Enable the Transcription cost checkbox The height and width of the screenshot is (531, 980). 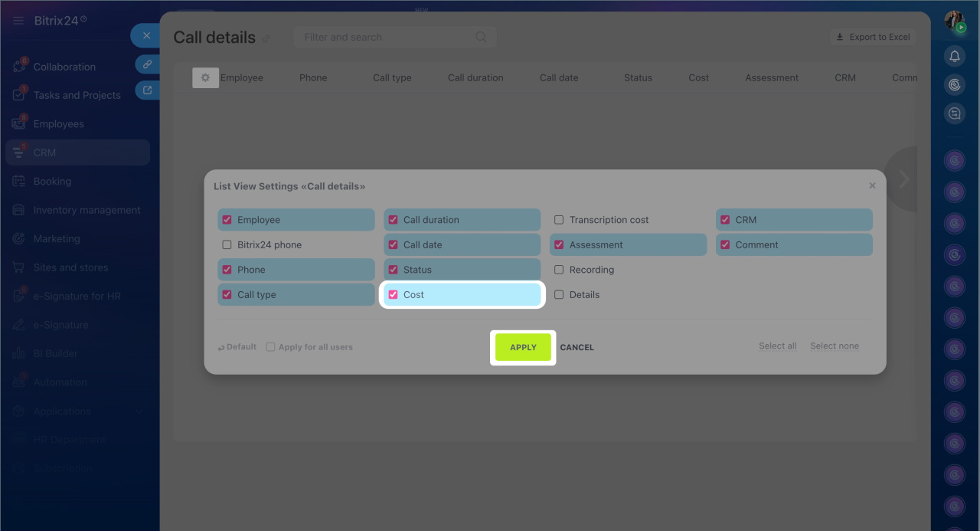coord(559,220)
